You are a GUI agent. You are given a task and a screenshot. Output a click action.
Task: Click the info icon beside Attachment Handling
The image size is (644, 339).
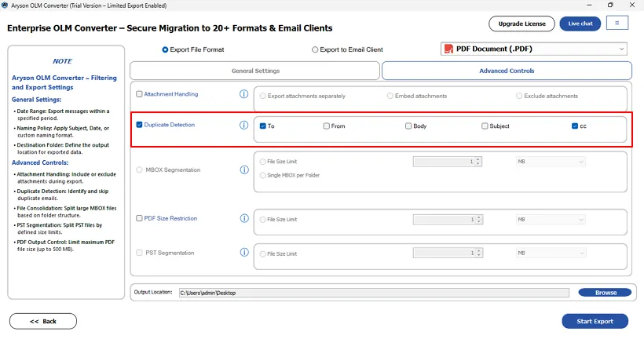click(243, 94)
